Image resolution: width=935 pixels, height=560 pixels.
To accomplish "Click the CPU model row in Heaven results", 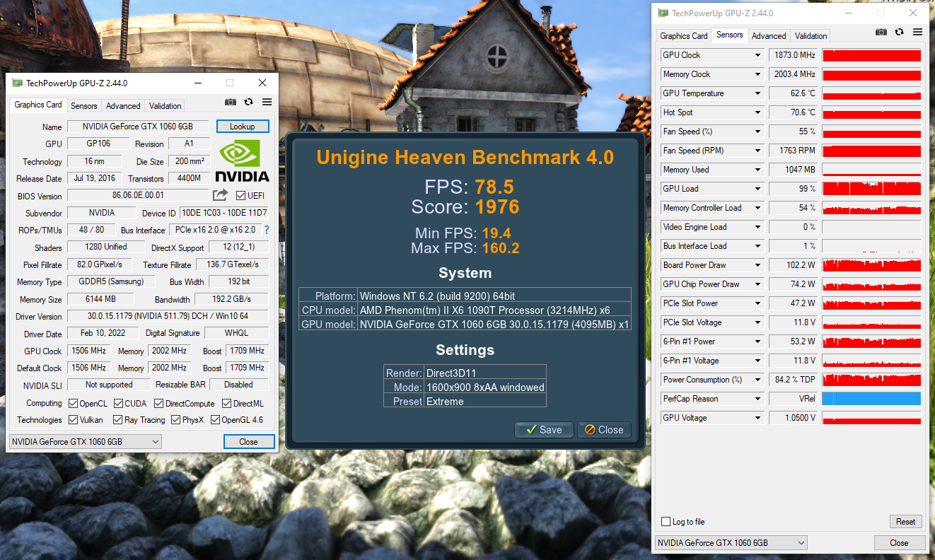I will coord(465,310).
